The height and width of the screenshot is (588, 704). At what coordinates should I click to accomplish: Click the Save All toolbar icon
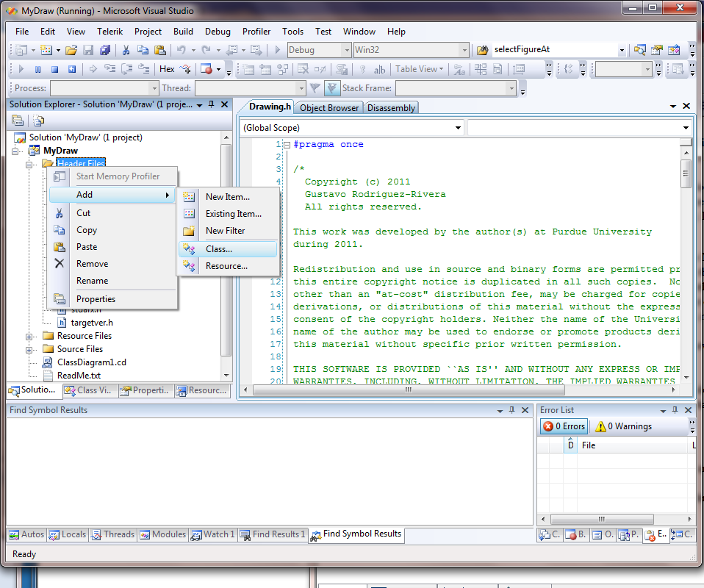tap(105, 50)
